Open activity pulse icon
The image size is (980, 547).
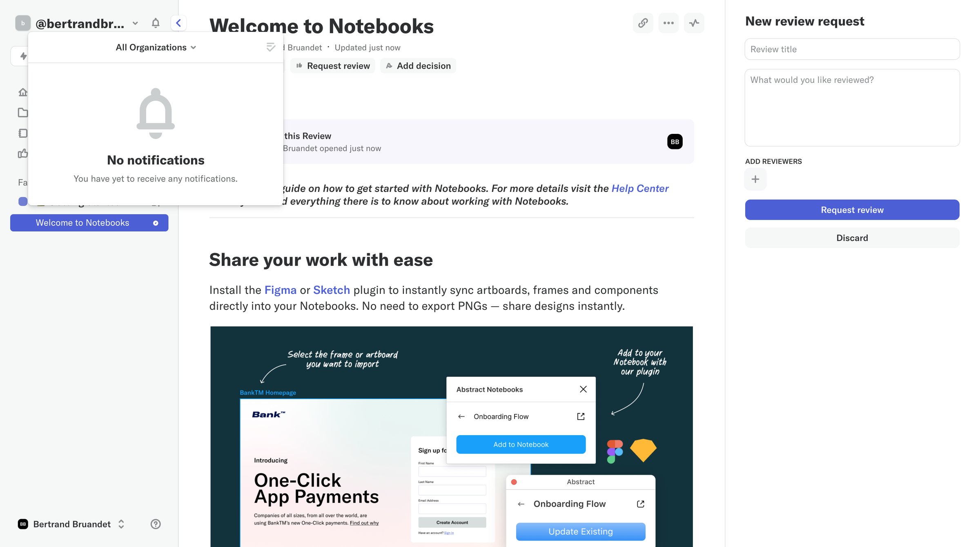click(x=694, y=23)
